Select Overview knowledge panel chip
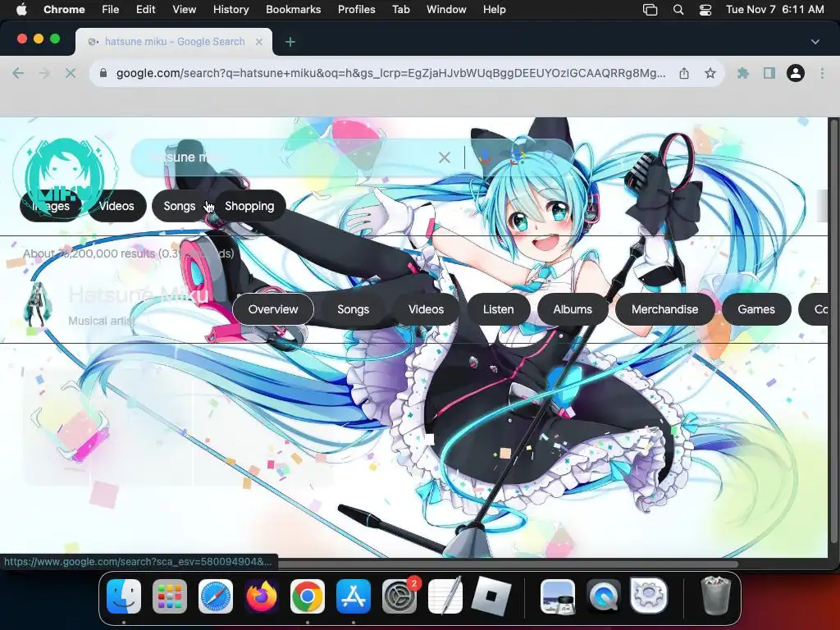 point(273,309)
